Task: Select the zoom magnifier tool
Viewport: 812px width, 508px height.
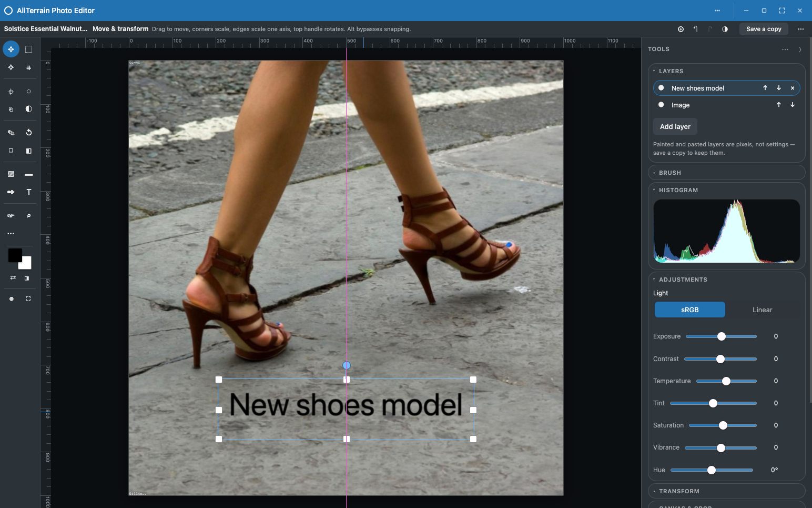Action: click(x=29, y=216)
